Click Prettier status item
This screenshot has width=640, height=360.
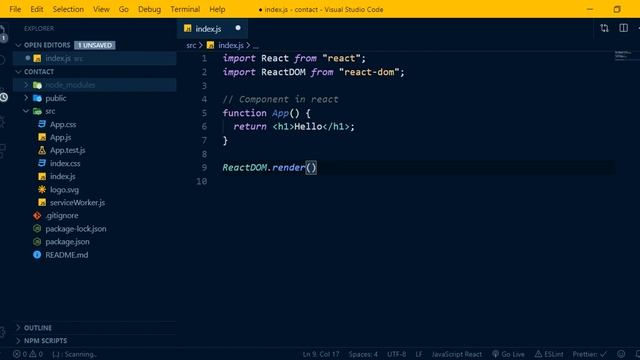point(589,354)
